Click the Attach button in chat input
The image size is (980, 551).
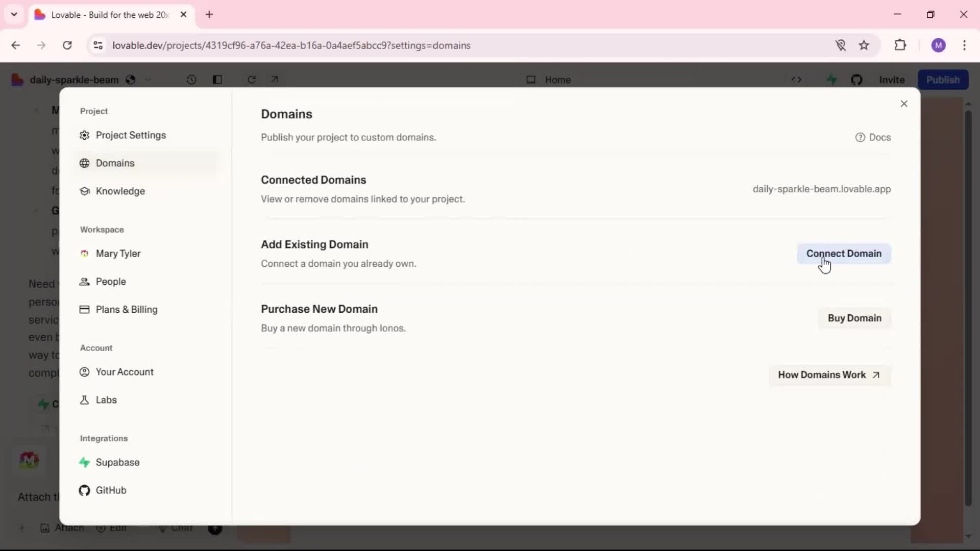tap(62, 528)
